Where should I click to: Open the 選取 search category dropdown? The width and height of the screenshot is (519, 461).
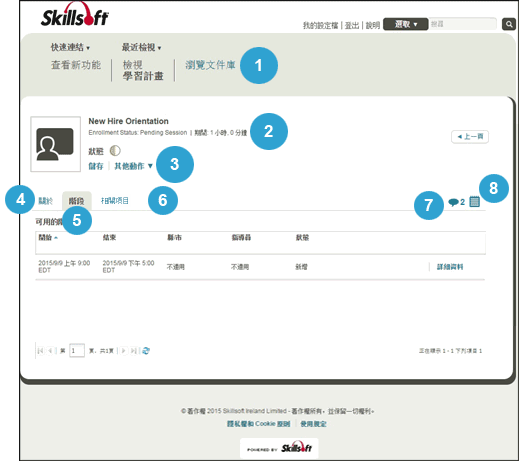click(x=406, y=24)
